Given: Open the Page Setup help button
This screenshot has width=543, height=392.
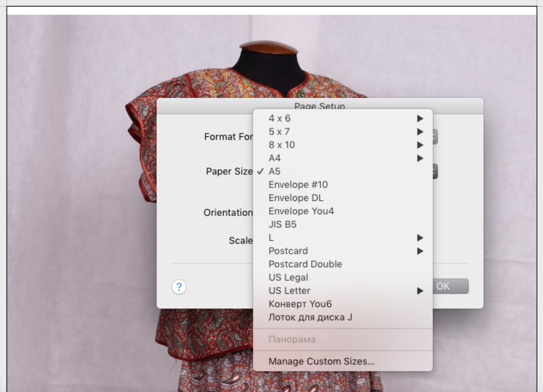Looking at the screenshot, I should click(x=179, y=287).
